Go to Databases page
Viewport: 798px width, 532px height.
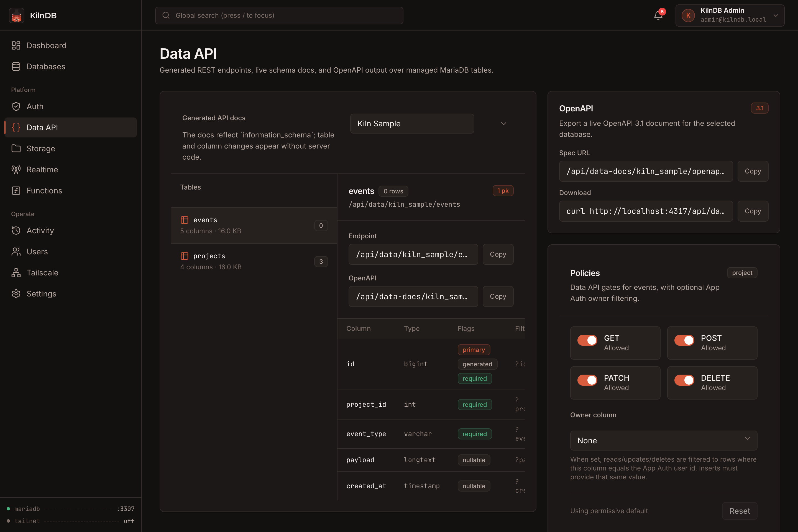tap(71, 66)
